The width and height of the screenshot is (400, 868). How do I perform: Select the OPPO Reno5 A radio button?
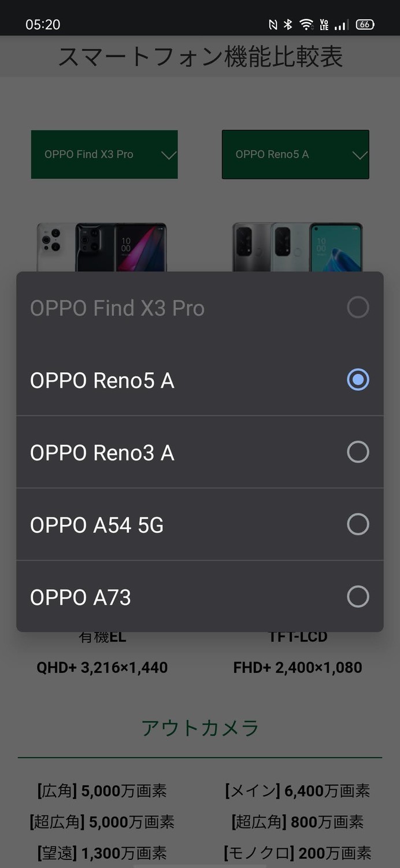pyautogui.click(x=358, y=380)
